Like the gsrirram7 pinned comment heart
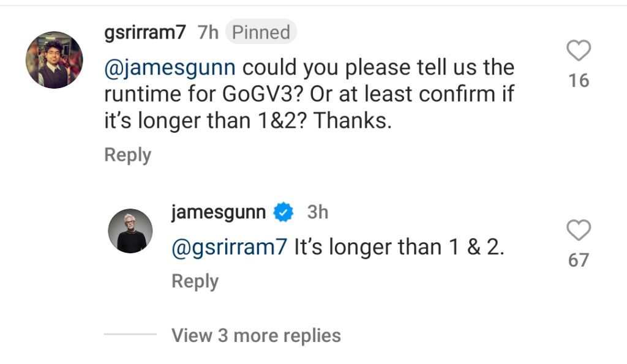Viewport: 627px width, 364px height. pos(579,51)
